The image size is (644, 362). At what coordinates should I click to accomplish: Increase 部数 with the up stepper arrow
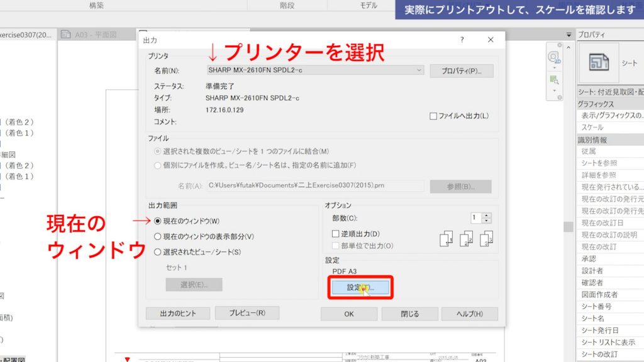[x=486, y=216]
